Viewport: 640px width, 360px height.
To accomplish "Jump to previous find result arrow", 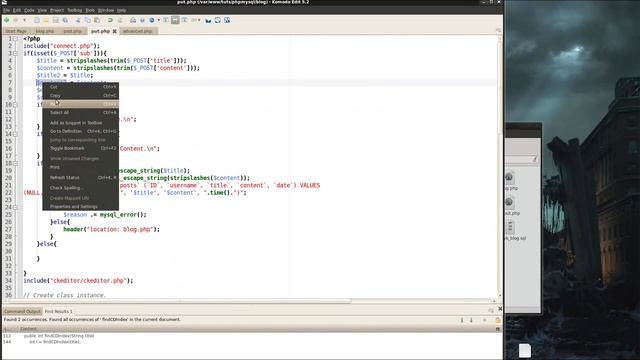I will point(462,320).
